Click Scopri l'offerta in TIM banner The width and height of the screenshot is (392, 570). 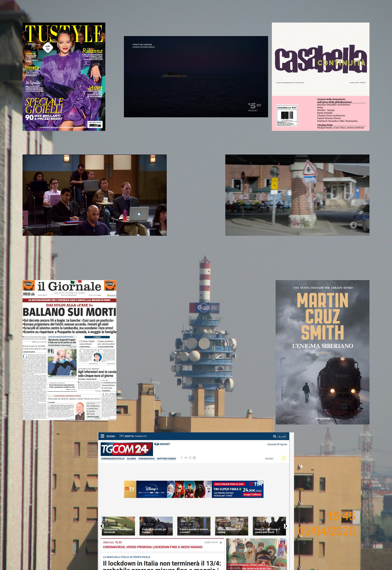tap(252, 494)
